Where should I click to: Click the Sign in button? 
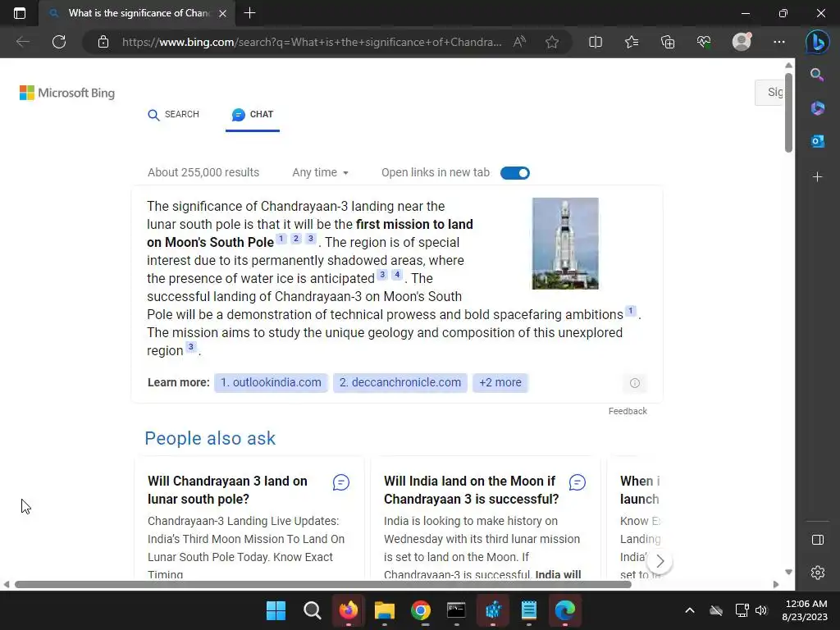tap(770, 93)
